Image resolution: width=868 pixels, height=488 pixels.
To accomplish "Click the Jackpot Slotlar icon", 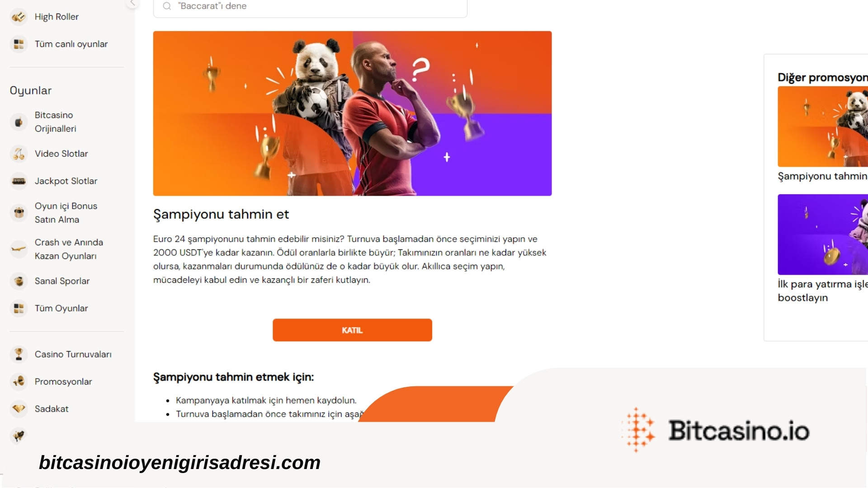I will (19, 180).
